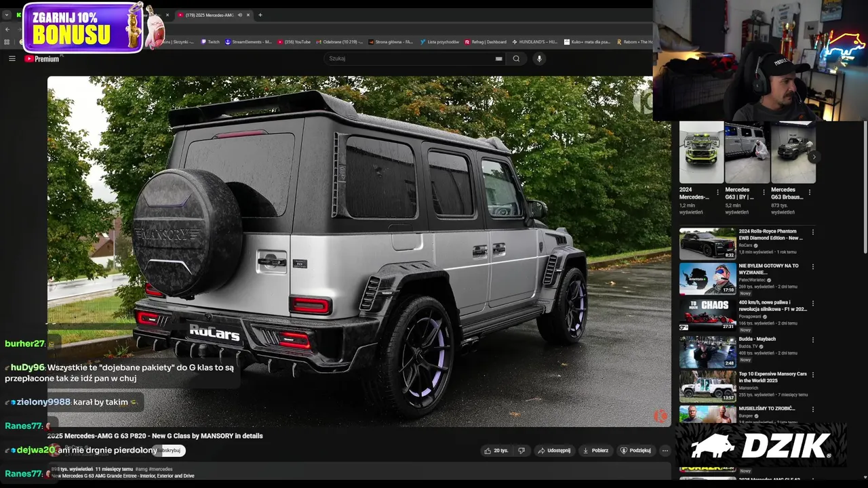The width and height of the screenshot is (868, 488).
Task: Click the #amg hashtag in description
Action: (140, 469)
